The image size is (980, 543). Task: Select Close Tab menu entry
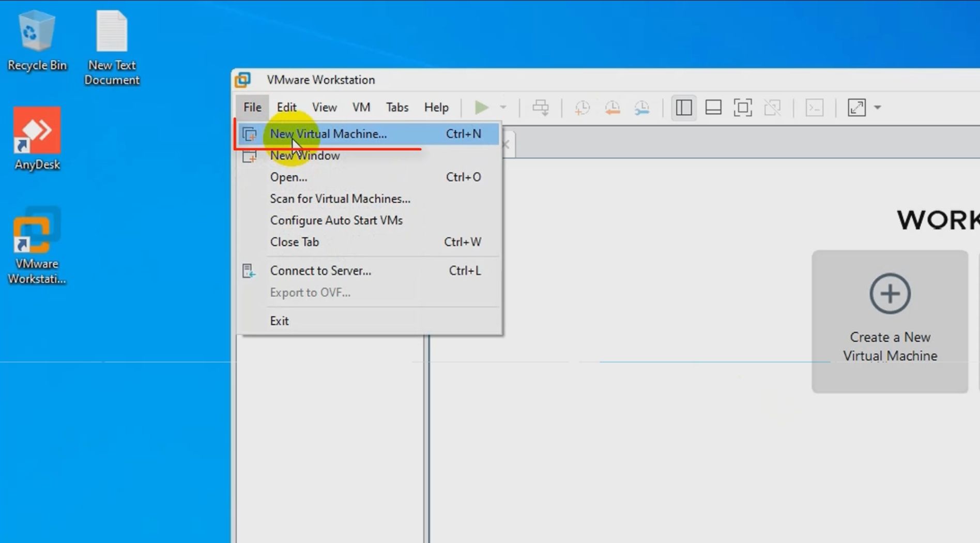pos(369,243)
